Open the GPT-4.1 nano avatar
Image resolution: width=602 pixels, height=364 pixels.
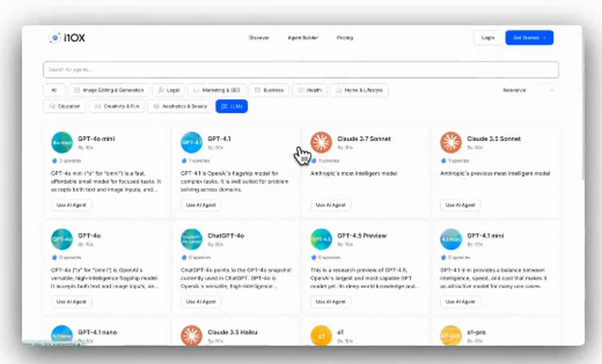pos(62,335)
